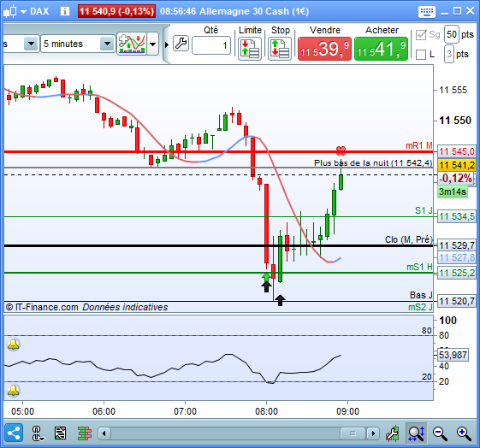Expand the dropdown left of 5 minutes
Viewport: 480px width, 448px height.
pos(31,44)
